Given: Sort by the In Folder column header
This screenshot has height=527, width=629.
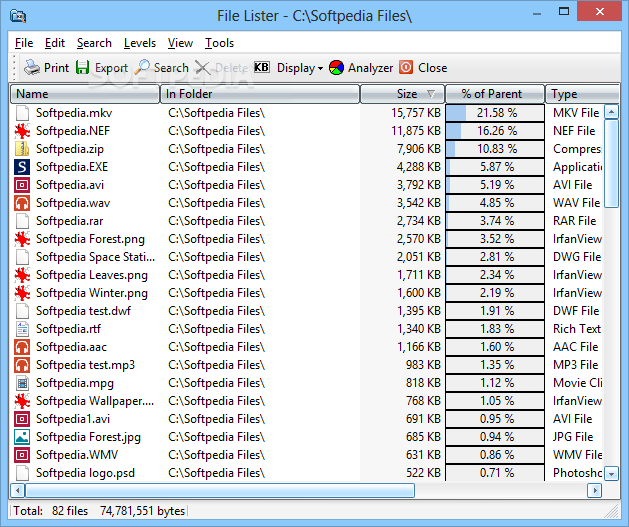Looking at the screenshot, I should coord(260,94).
